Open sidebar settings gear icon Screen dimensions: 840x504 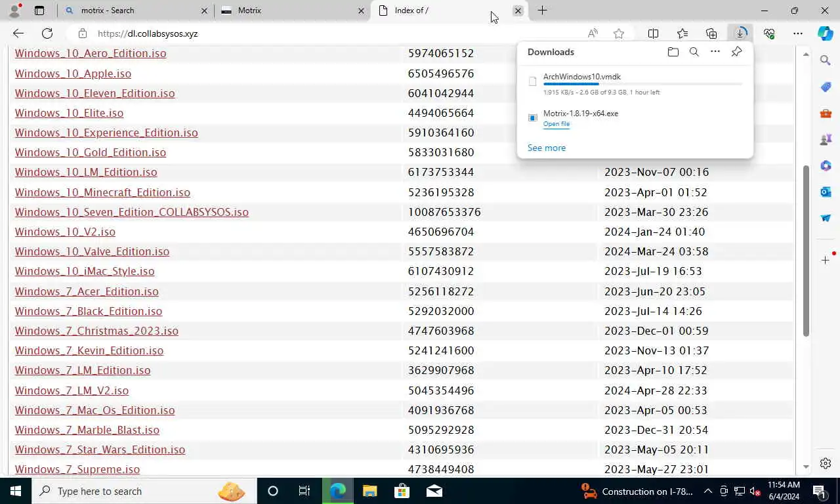click(826, 463)
